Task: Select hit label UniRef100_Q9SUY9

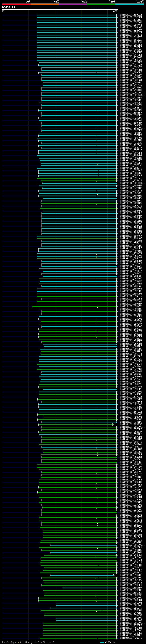Action: [131, 608]
